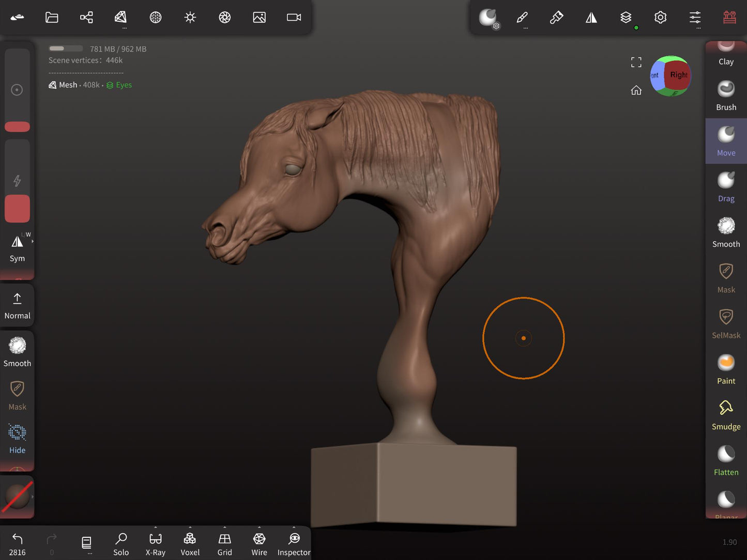This screenshot has width=747, height=560.
Task: Open the scene tree icon in top toolbar
Action: pyautogui.click(x=86, y=18)
